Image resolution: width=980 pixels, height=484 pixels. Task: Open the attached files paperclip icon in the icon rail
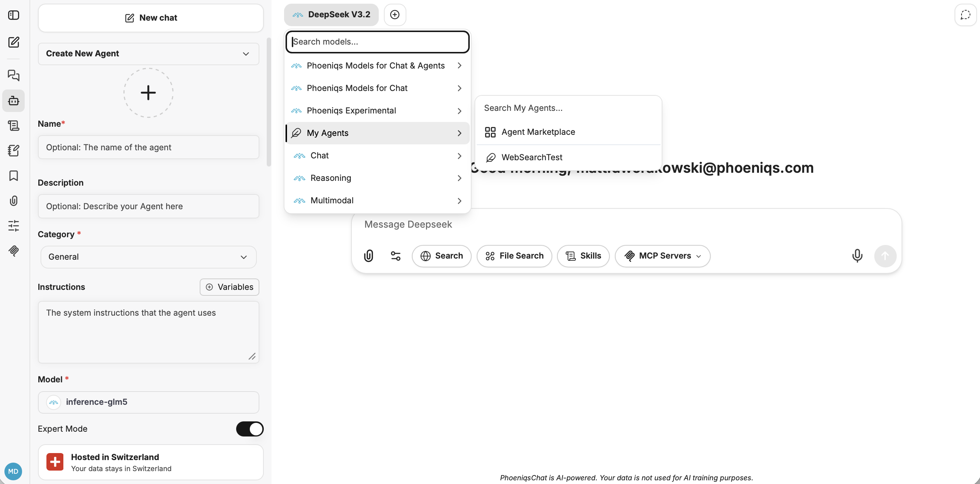(x=14, y=201)
